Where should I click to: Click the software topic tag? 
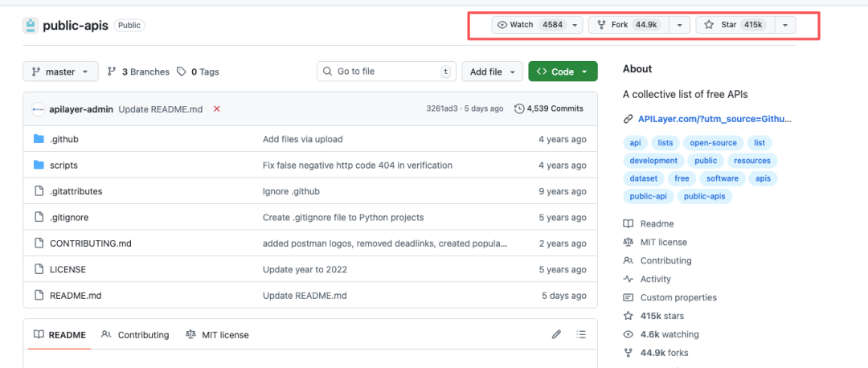(723, 178)
